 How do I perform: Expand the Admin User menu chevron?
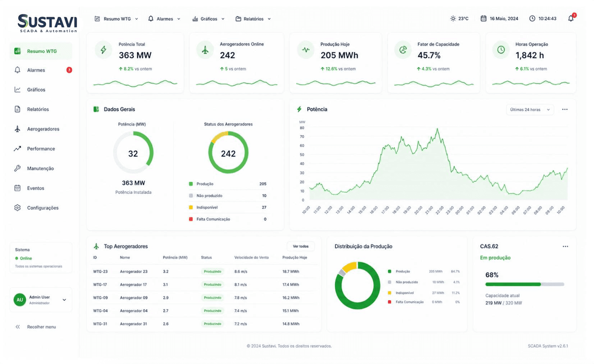[x=64, y=300]
